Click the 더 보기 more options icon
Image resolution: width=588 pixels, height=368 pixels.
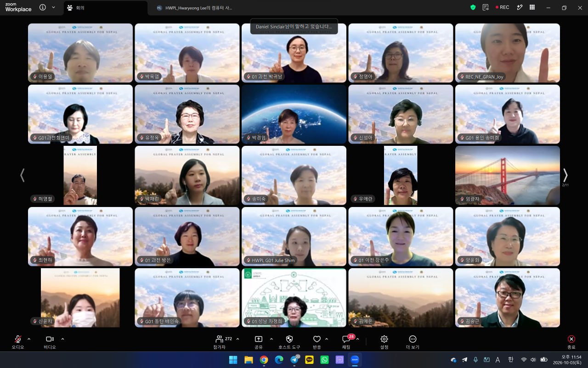coord(413,342)
